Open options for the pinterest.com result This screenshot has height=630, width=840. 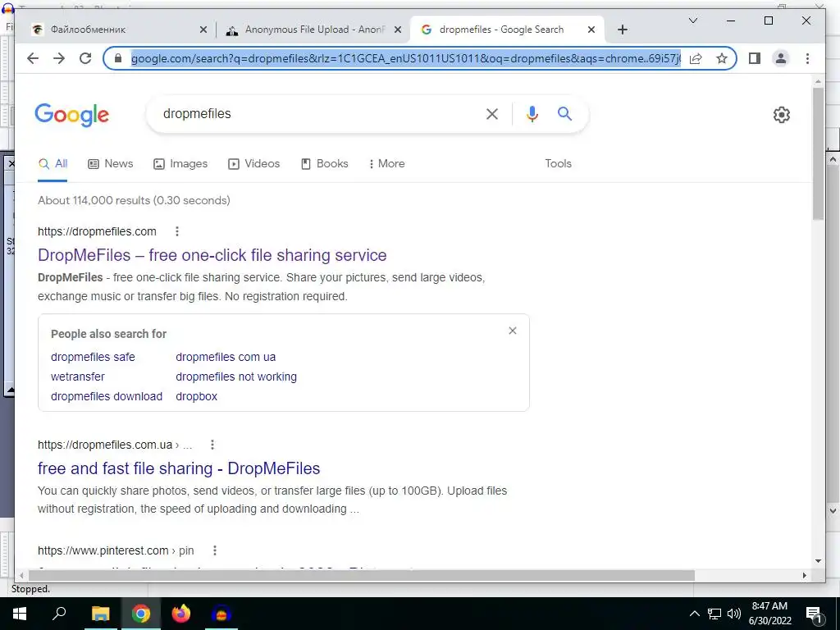(214, 550)
